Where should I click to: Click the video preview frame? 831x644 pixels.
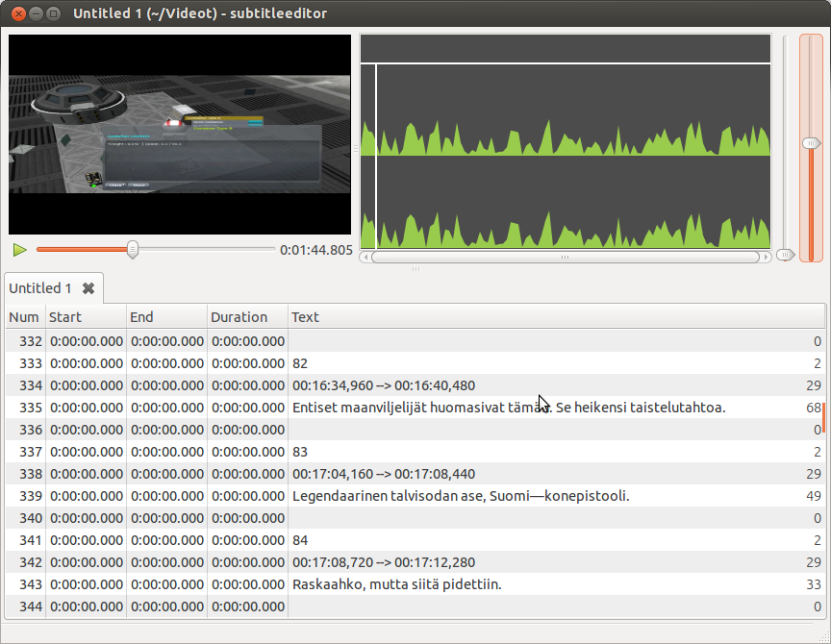[x=180, y=128]
